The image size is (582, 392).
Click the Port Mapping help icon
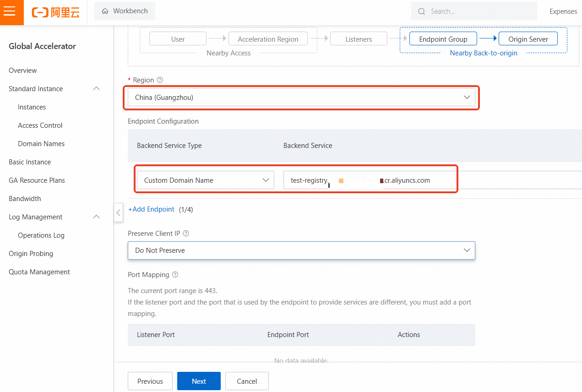point(175,275)
